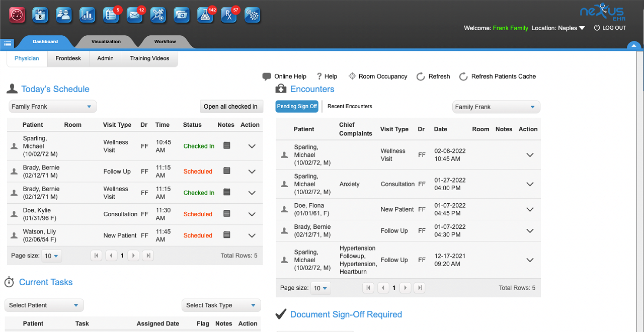
Task: Click the red speedometer dashboard icon
Action: coord(17,15)
